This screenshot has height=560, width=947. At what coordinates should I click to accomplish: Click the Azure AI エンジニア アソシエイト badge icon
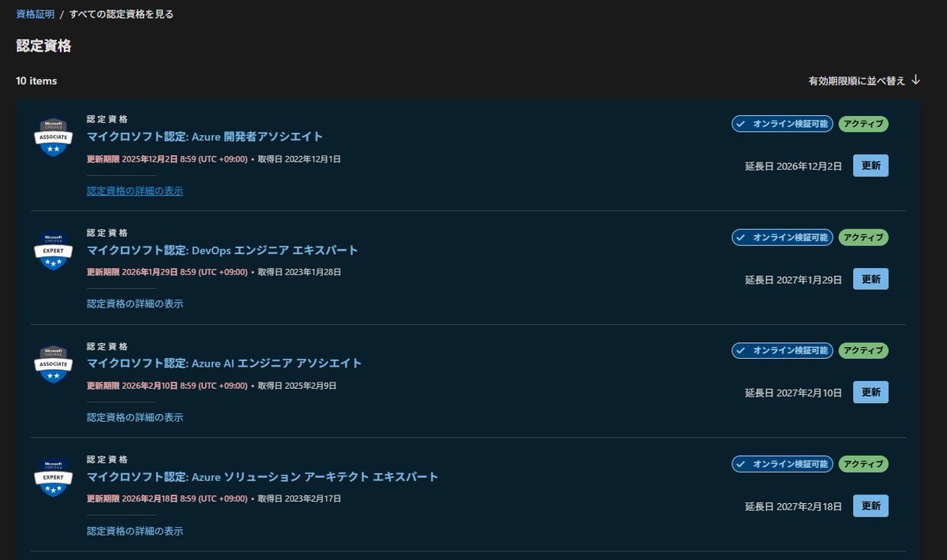point(54,364)
